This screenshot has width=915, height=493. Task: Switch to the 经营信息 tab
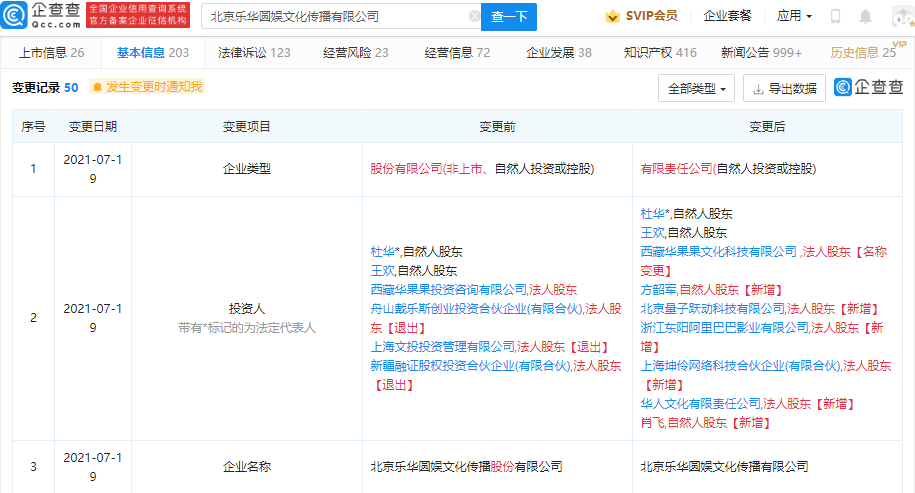tap(457, 53)
